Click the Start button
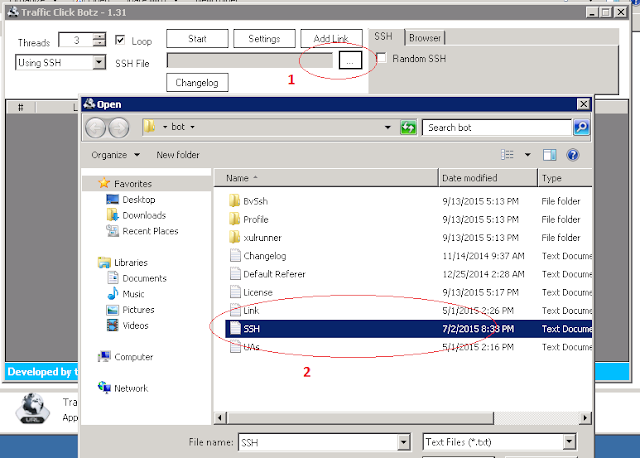 coord(197,39)
